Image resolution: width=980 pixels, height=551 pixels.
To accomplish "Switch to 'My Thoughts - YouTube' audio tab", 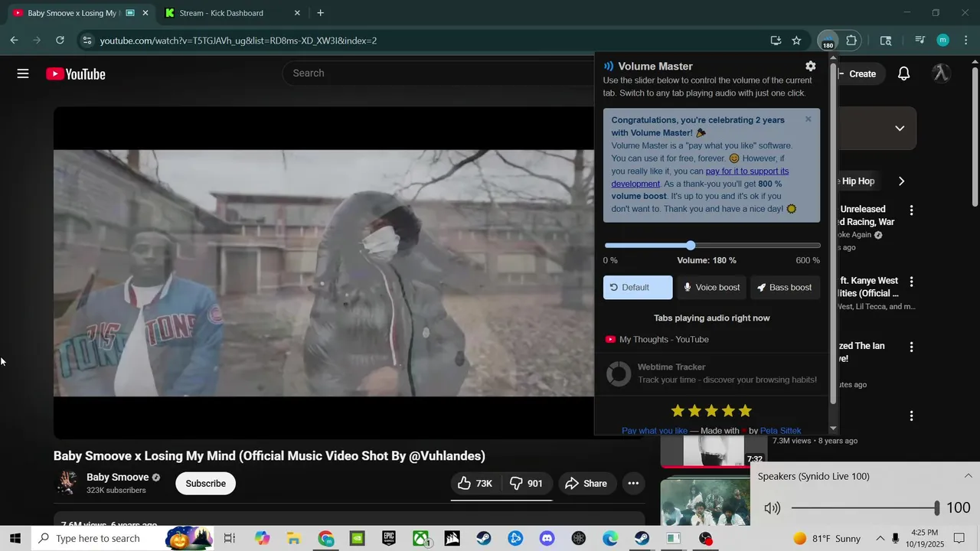I will (x=664, y=340).
